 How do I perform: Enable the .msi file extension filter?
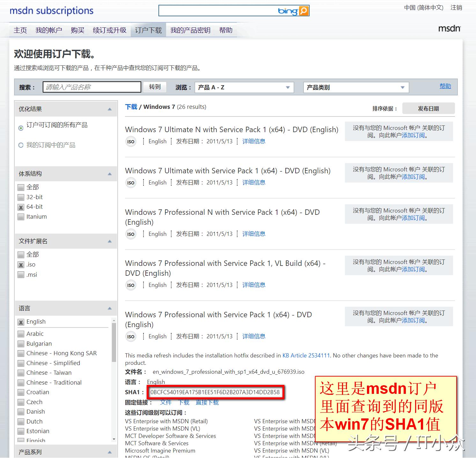(x=21, y=274)
